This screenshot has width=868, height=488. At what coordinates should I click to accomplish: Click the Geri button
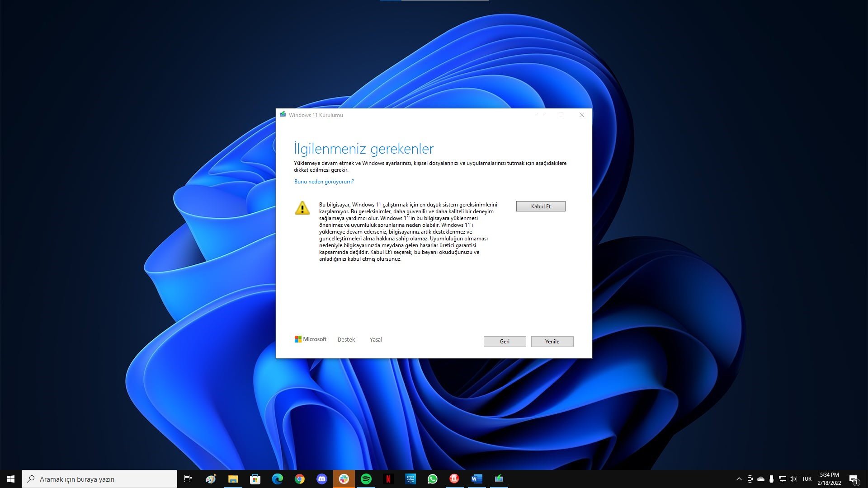tap(505, 341)
